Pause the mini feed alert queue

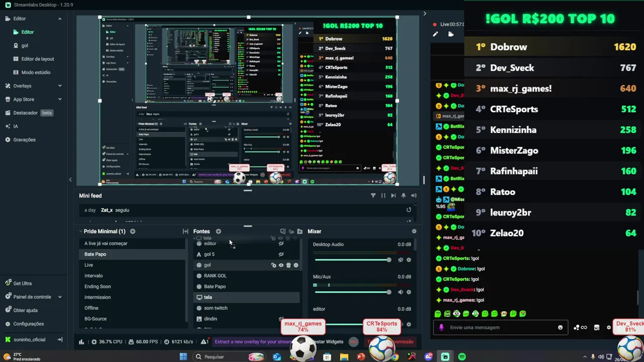(383, 196)
